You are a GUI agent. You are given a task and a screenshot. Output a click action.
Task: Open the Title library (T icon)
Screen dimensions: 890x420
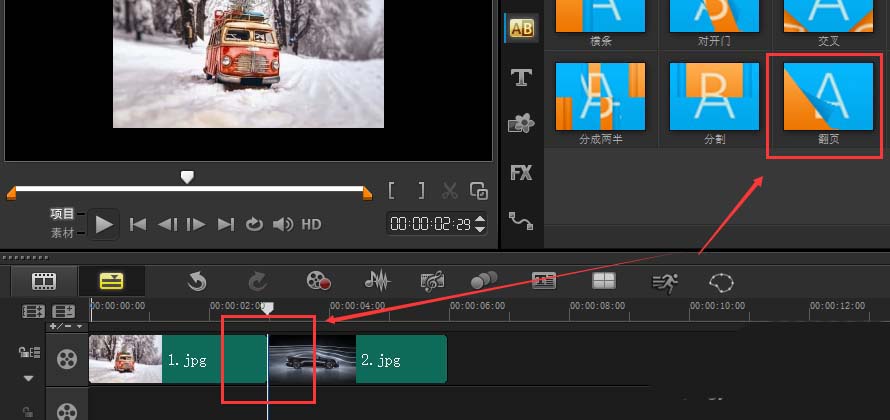click(522, 77)
